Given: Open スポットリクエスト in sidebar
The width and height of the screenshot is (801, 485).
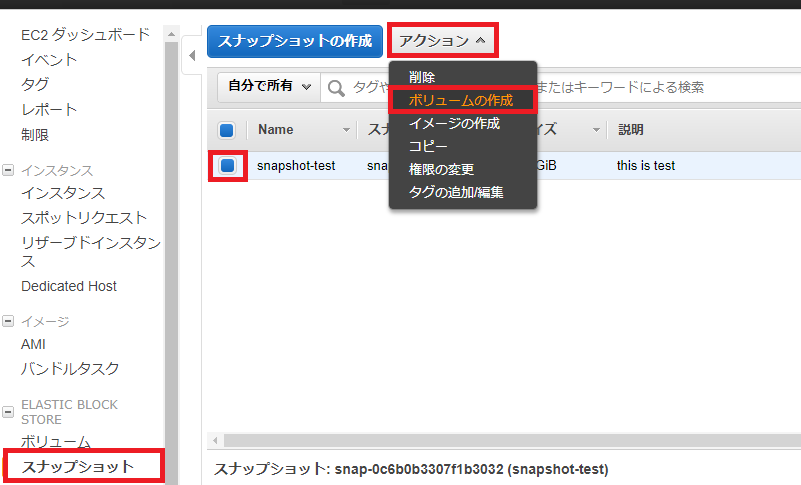Looking at the screenshot, I should coord(84,218).
